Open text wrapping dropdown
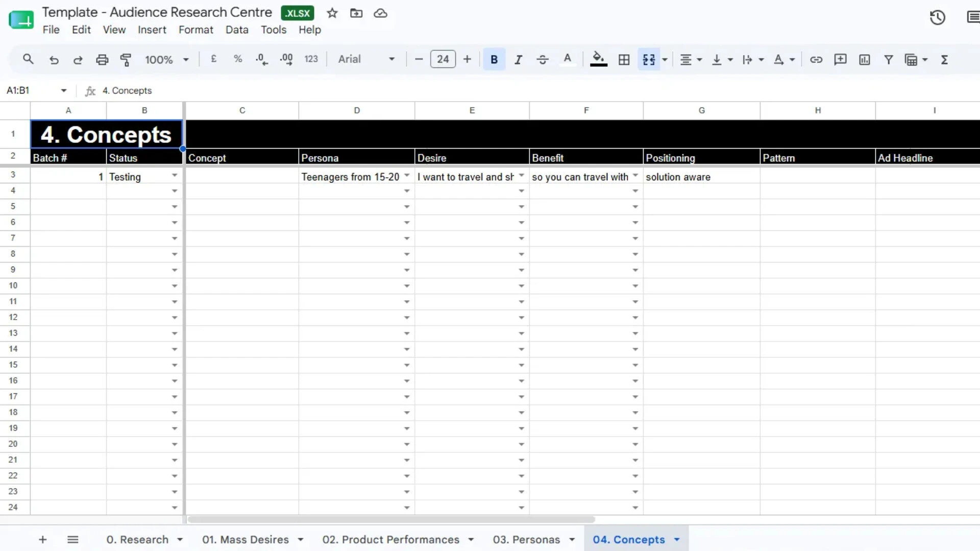This screenshot has width=980, height=551. (753, 60)
